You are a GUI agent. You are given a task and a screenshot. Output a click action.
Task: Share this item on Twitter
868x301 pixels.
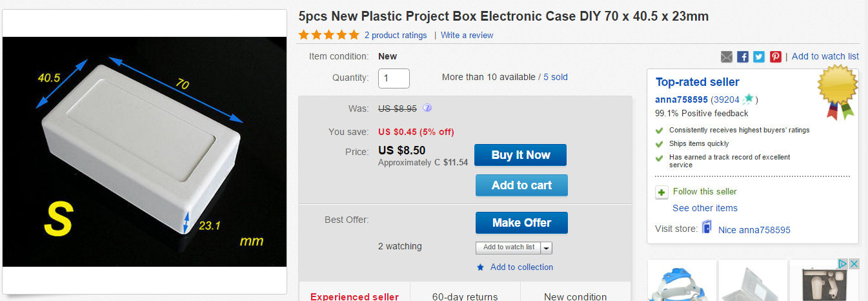point(759,57)
